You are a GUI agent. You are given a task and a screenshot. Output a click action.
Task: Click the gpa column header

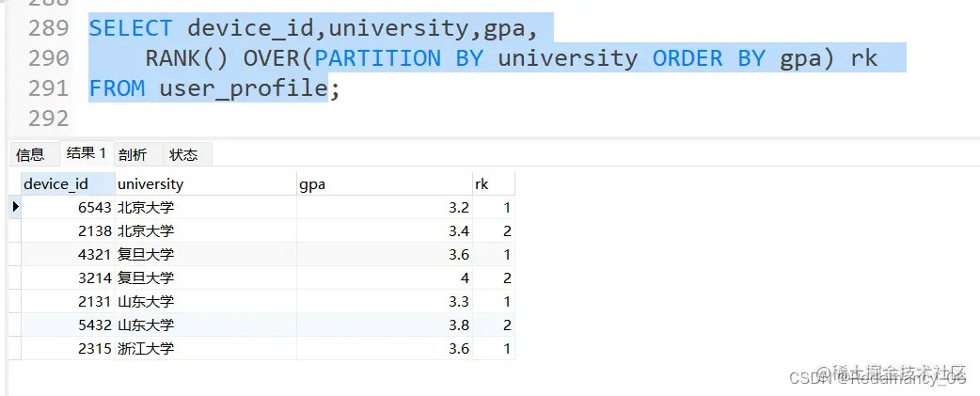(385, 183)
